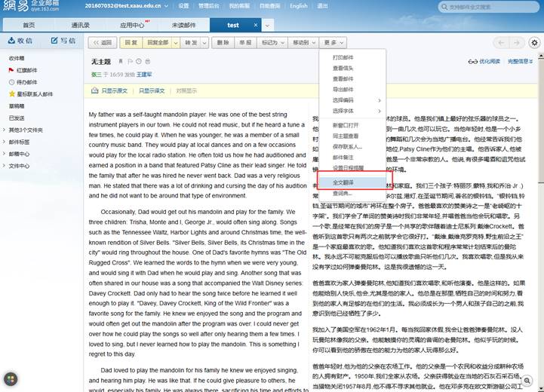544x392 pixels.
Task: Open 星标联系人邮件 starred contacts folder
Action: tap(31, 94)
